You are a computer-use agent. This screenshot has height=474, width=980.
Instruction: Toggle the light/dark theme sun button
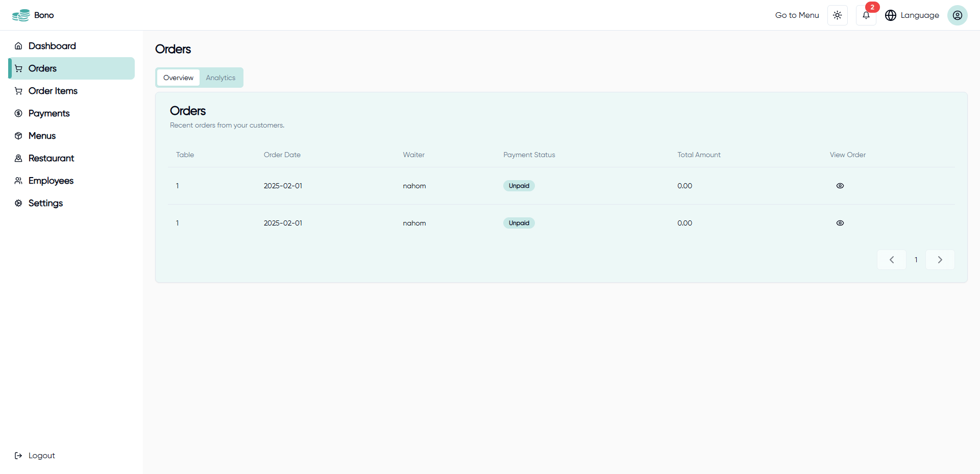tap(837, 15)
